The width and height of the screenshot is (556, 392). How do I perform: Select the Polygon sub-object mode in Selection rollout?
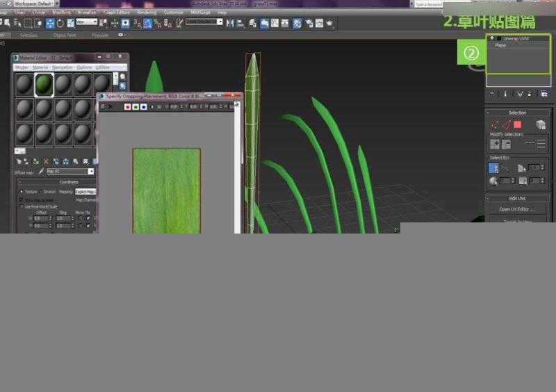pyautogui.click(x=518, y=124)
